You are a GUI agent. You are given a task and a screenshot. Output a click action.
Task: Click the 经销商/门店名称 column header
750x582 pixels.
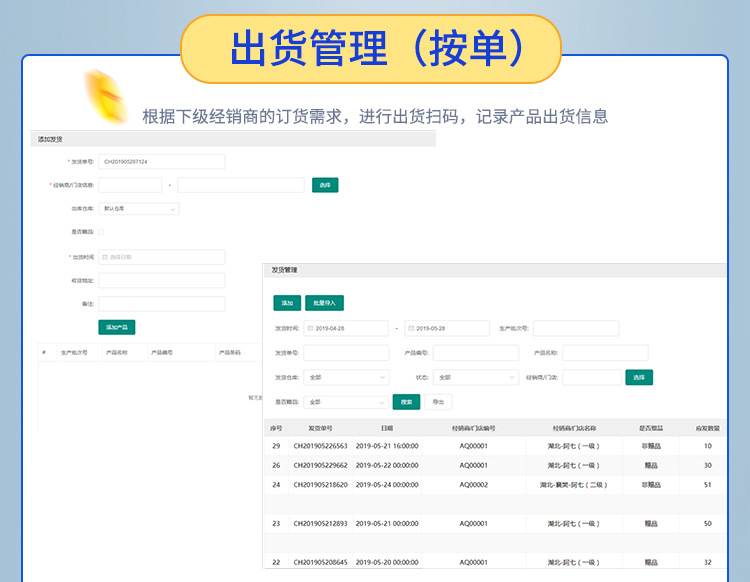click(574, 428)
